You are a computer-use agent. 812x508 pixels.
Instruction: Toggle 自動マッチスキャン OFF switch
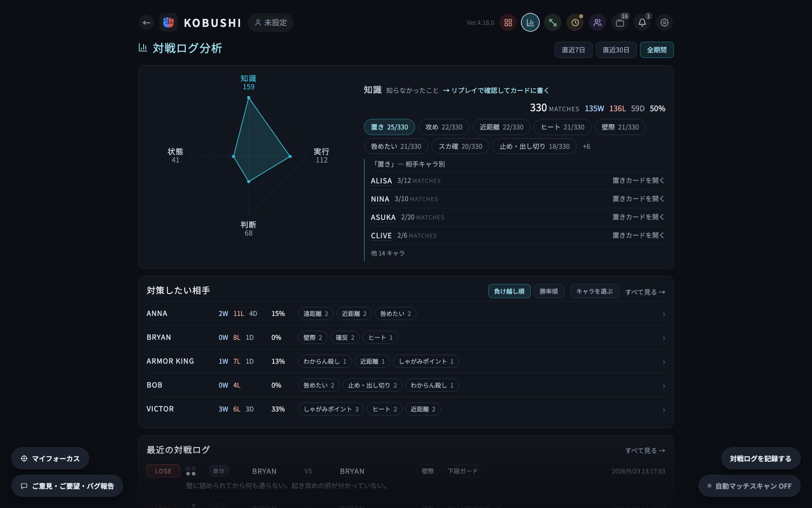[x=750, y=486]
